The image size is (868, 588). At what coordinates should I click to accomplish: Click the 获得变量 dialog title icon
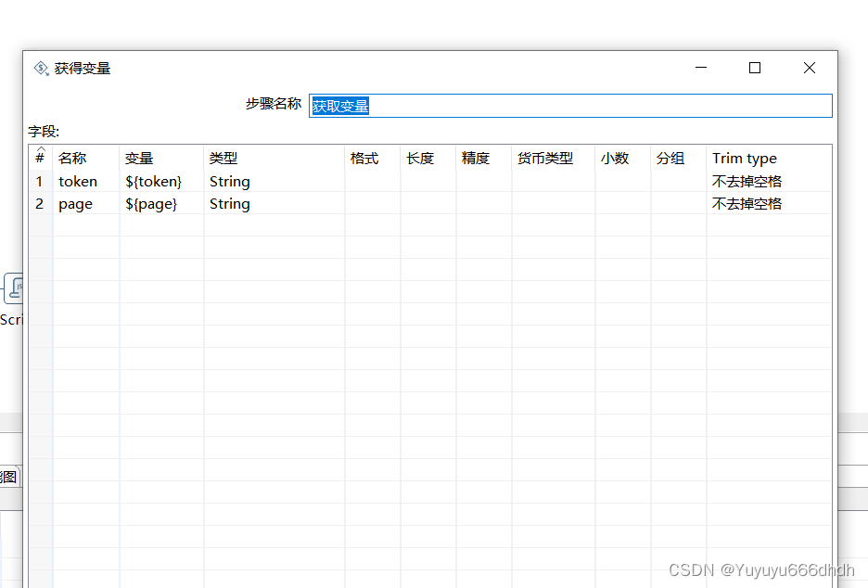pos(41,68)
